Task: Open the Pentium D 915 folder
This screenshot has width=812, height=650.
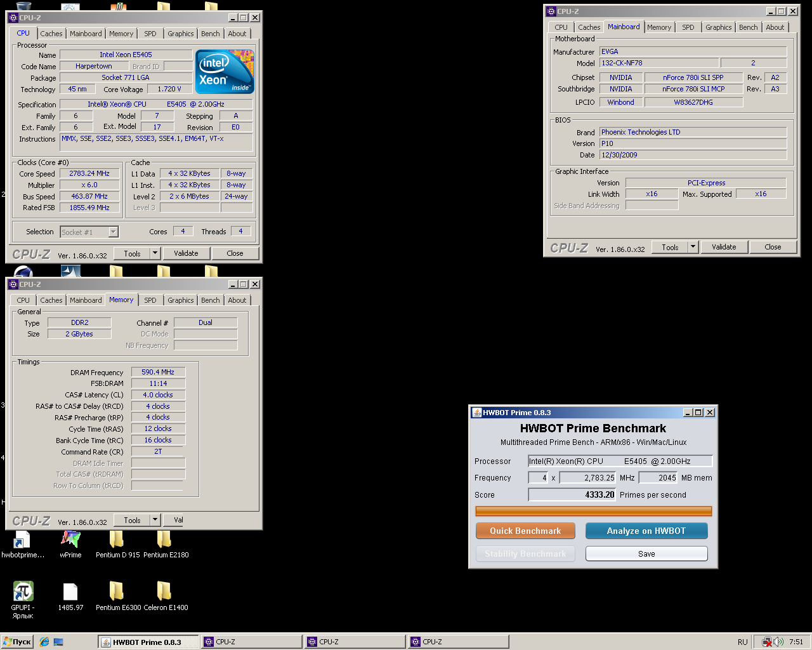Action: (117, 545)
